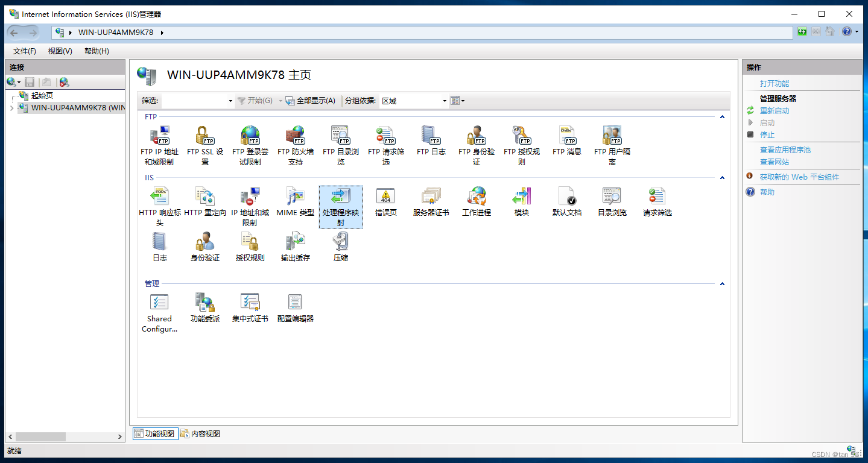Open 集中式证书 feature
The height and width of the screenshot is (463, 868).
tap(250, 308)
